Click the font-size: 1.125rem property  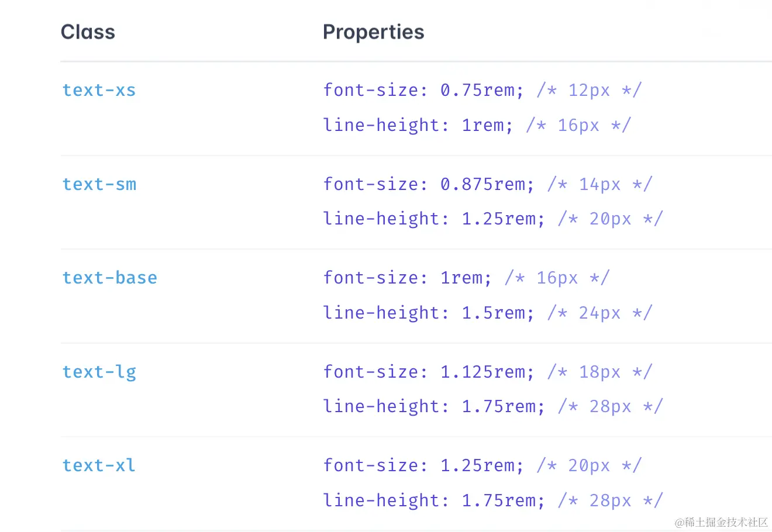click(x=429, y=372)
